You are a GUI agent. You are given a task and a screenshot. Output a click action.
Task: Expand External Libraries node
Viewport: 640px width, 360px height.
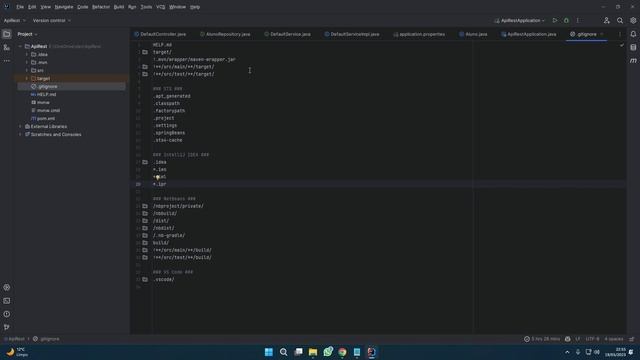(x=20, y=127)
